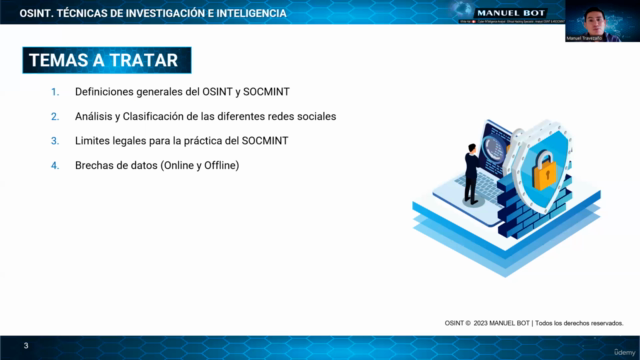640x360 pixels.
Task: Click the cybersecurity shield and laptop illustration
Action: pos(507,198)
